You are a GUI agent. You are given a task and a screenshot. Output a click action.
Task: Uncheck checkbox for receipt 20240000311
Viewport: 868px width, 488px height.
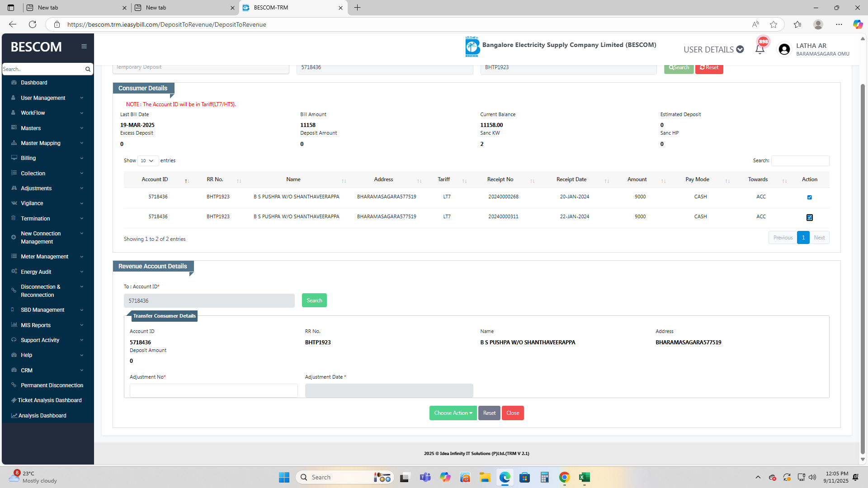pos(809,217)
